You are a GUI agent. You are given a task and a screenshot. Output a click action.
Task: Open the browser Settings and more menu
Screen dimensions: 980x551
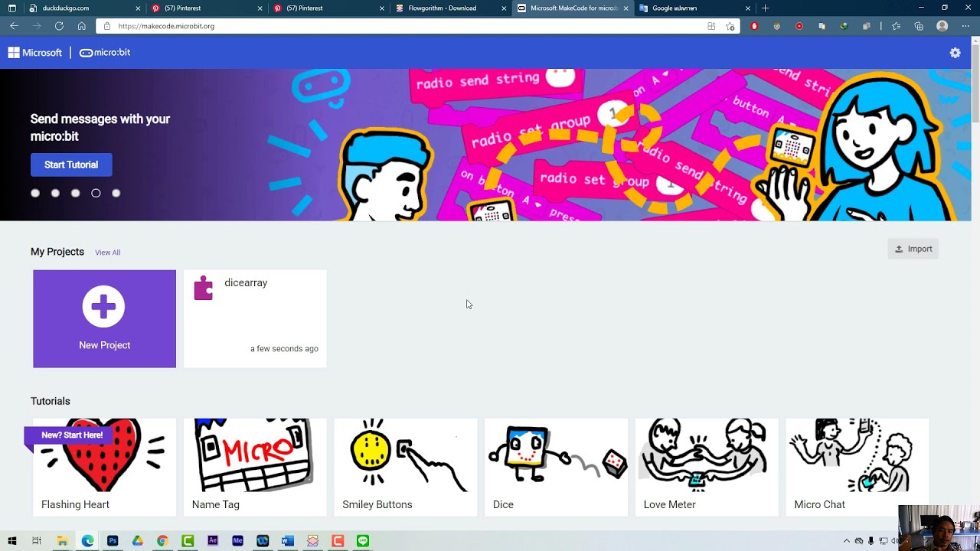coord(965,26)
